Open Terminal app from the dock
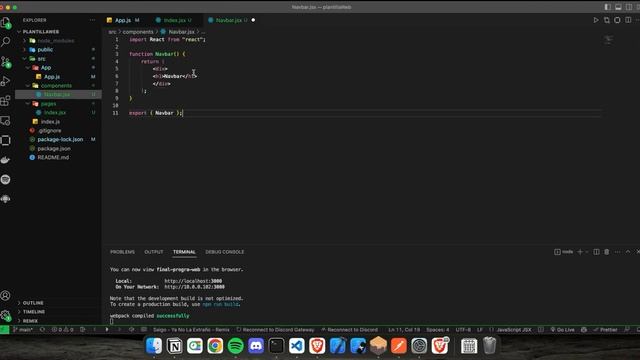 click(276, 346)
